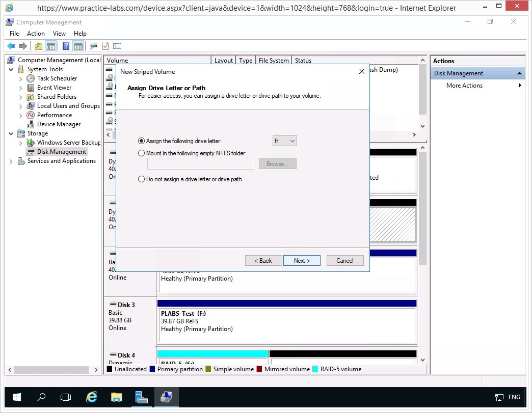
Task: Click the Cancel button in wizard
Action: tap(345, 261)
